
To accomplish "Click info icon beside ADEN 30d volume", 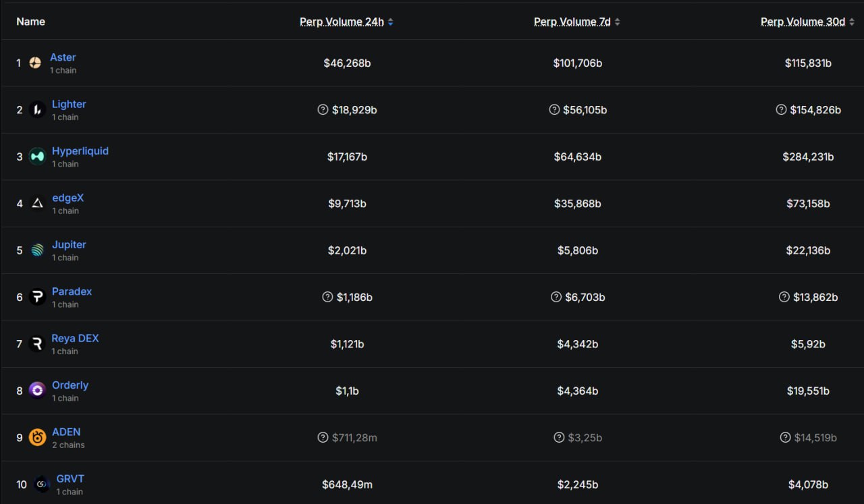I will [x=785, y=437].
